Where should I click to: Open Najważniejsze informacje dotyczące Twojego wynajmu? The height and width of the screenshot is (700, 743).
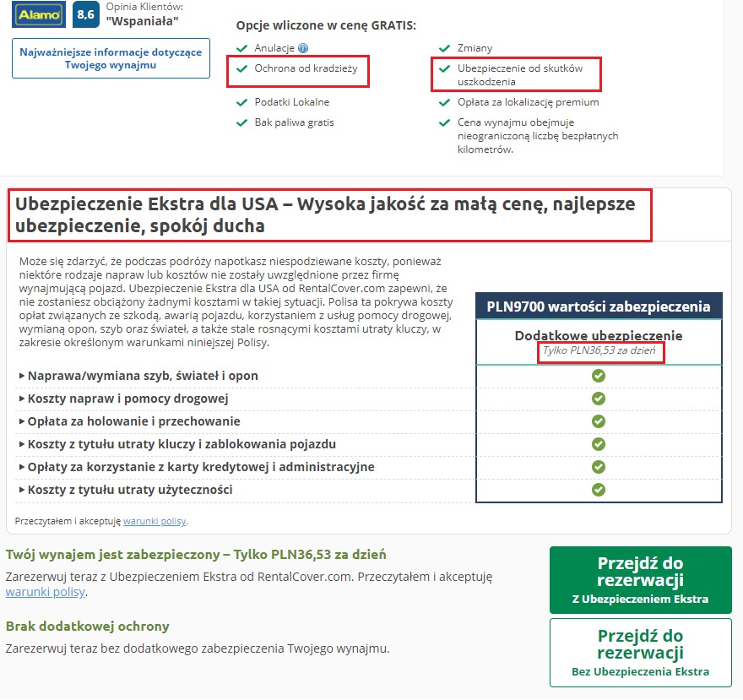coord(111,58)
